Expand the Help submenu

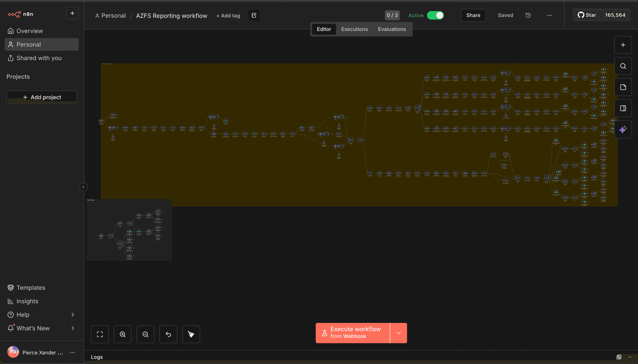[x=41, y=315]
